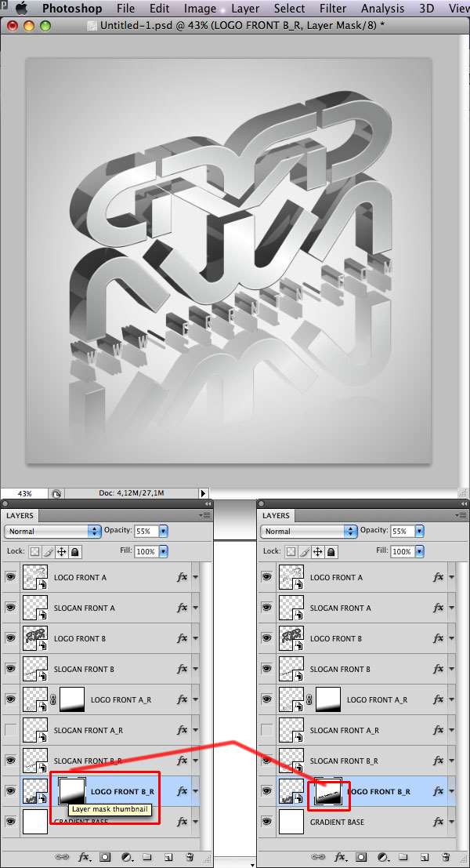
Task: Create new group folder in left Layers panel
Action: [146, 858]
